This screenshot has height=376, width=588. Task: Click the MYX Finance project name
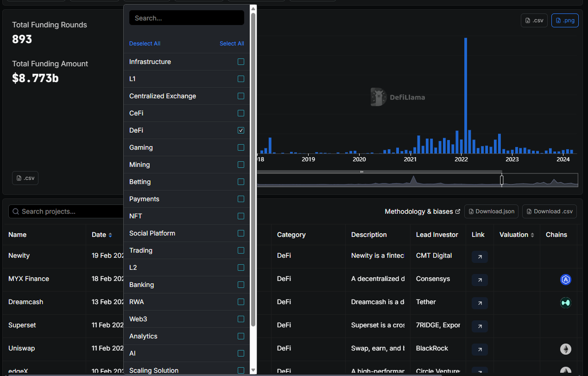pyautogui.click(x=29, y=279)
